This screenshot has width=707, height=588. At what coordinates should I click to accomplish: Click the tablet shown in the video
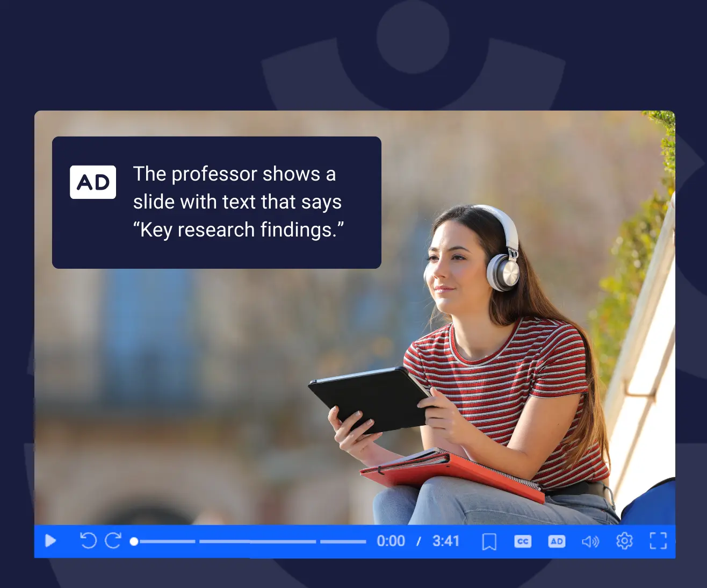point(371,397)
